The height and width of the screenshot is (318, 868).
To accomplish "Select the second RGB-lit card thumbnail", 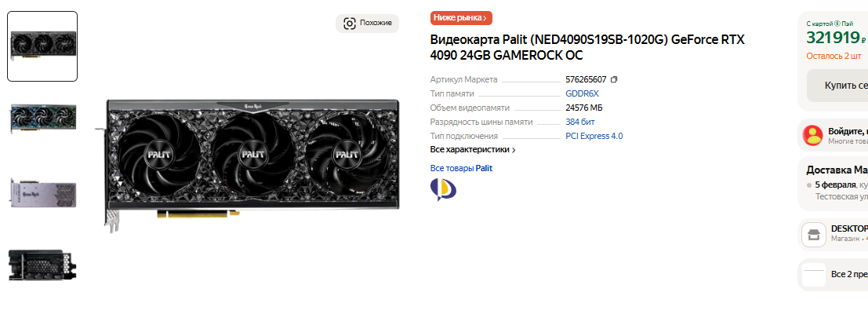I will tap(42, 119).
